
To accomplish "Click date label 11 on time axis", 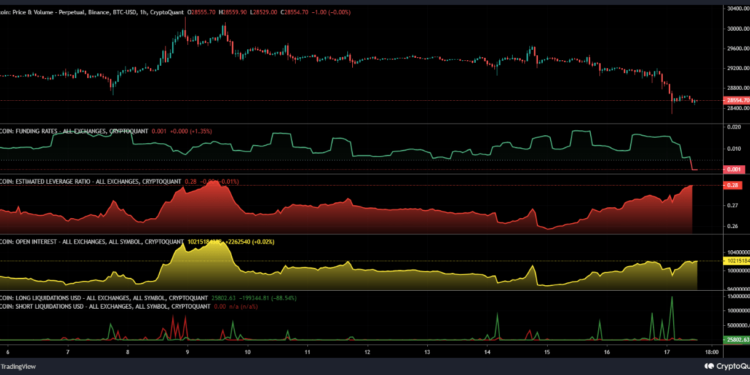I will point(308,352).
